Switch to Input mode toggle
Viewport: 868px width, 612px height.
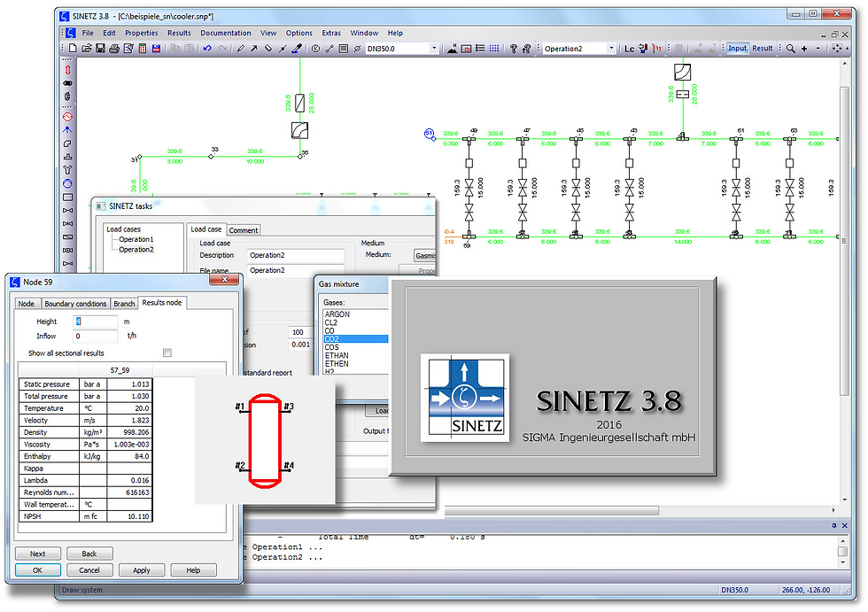pos(737,49)
